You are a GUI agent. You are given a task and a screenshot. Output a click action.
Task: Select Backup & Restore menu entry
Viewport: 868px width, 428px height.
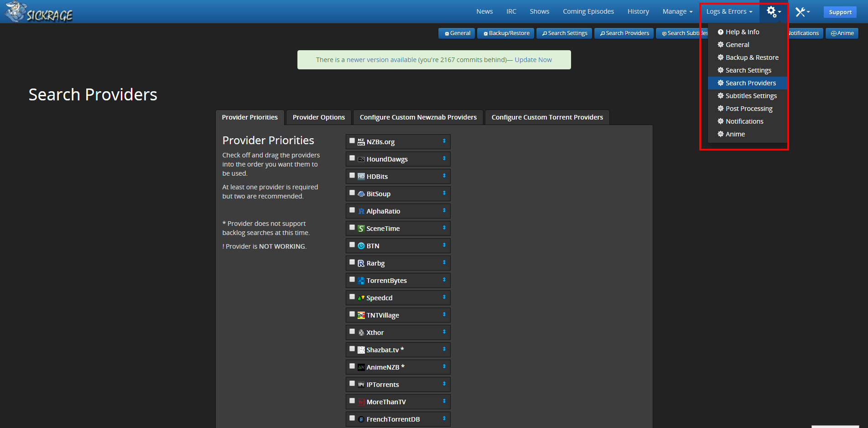pos(747,57)
